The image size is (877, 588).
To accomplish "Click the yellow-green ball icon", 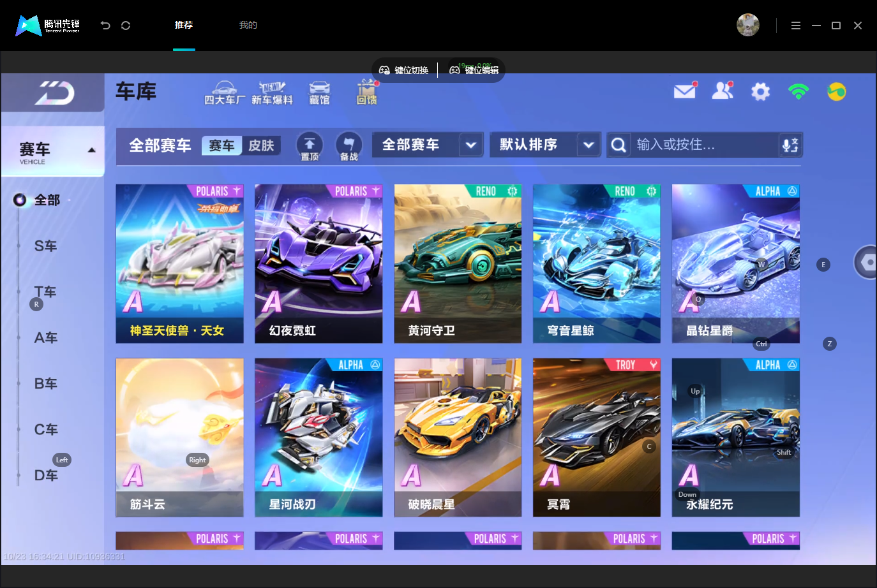I will point(837,92).
